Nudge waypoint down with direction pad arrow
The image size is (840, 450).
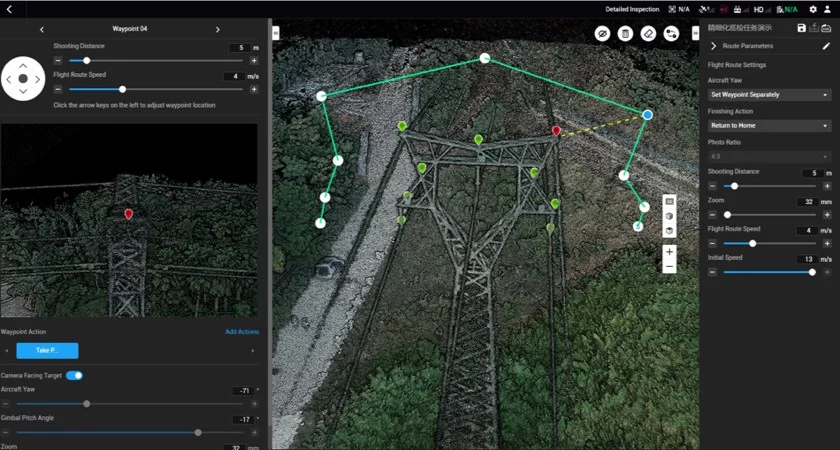23,92
